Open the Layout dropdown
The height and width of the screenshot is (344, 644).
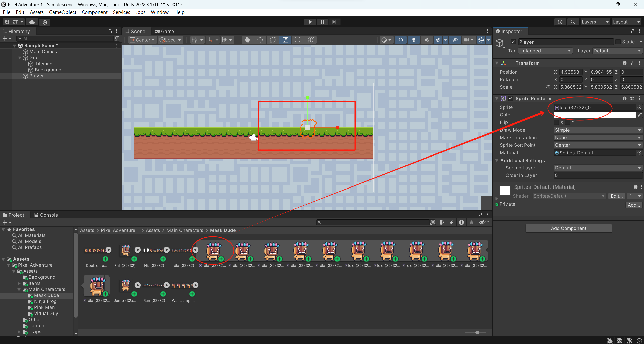tap(626, 22)
